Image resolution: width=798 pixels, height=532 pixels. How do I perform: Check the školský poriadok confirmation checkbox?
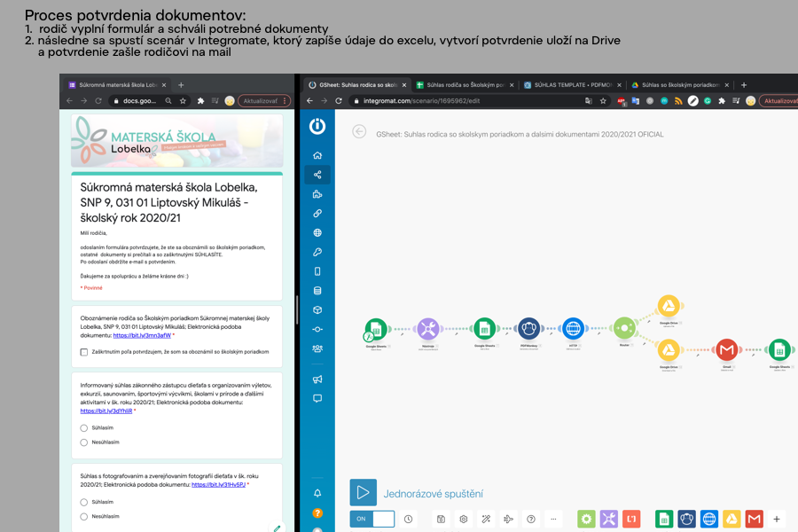pyautogui.click(x=84, y=352)
